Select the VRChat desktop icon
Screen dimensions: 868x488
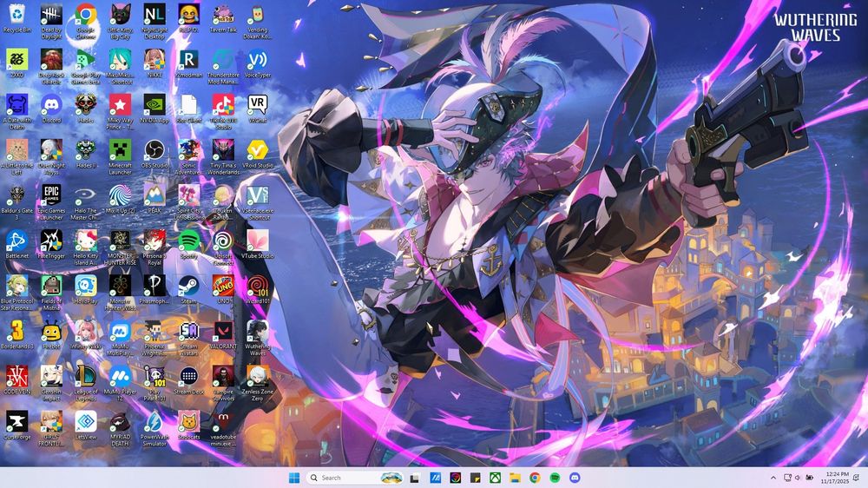(x=258, y=109)
